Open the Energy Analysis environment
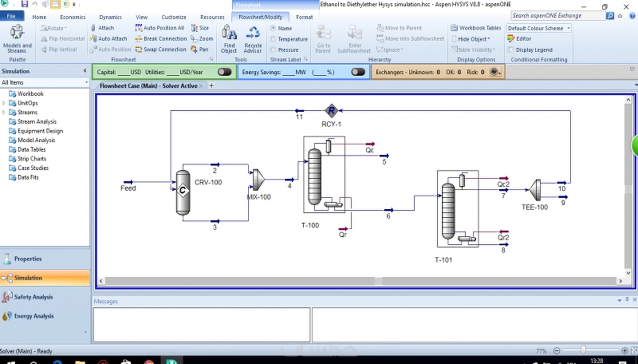Viewport: 638px width, 364px height. point(45,316)
